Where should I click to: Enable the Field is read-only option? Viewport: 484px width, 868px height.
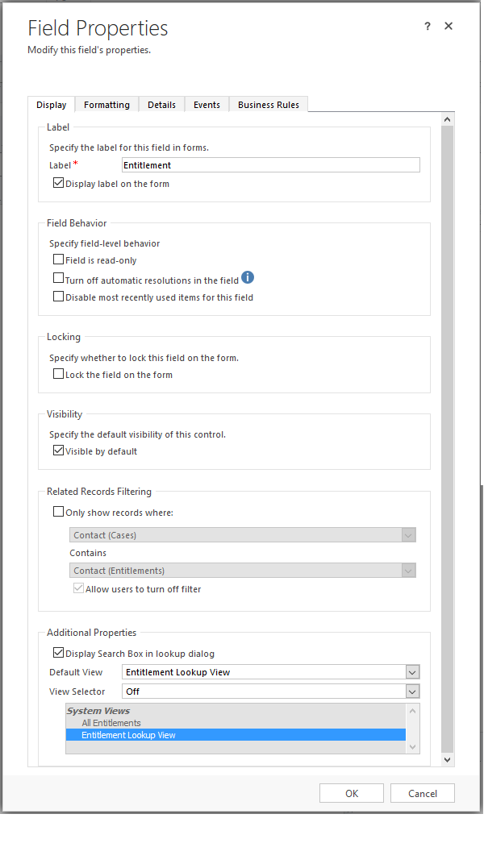(58, 259)
